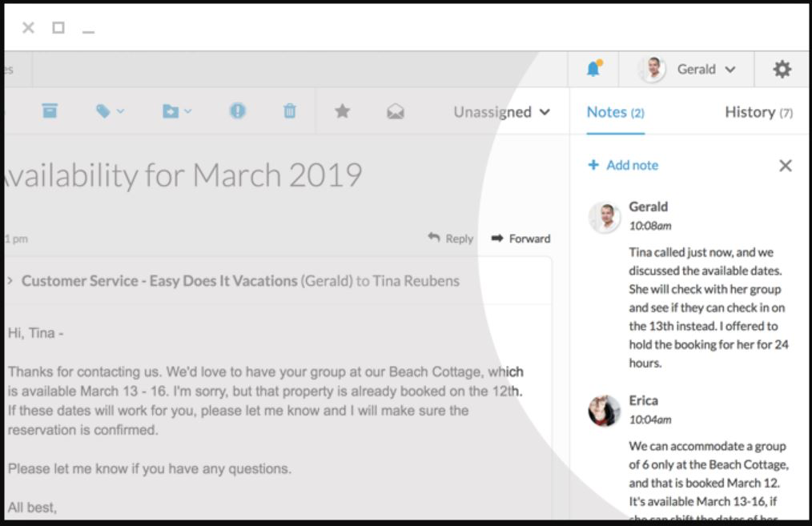812x526 pixels.
Task: Click Reply button on the message
Action: (x=451, y=238)
